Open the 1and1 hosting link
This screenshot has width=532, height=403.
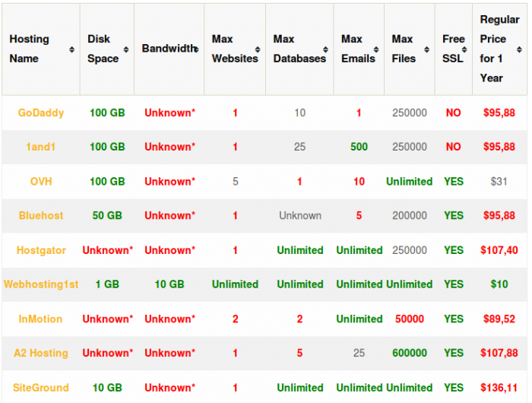click(41, 147)
